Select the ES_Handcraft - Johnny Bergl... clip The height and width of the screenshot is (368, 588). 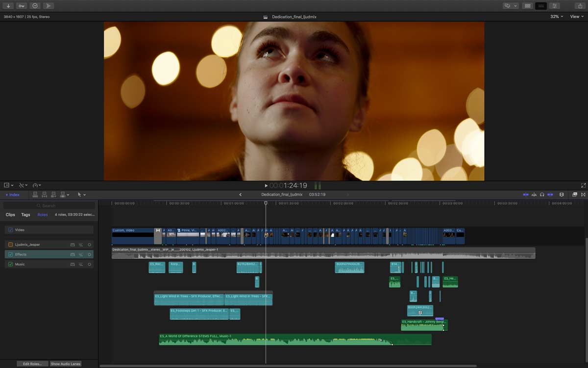(x=424, y=325)
